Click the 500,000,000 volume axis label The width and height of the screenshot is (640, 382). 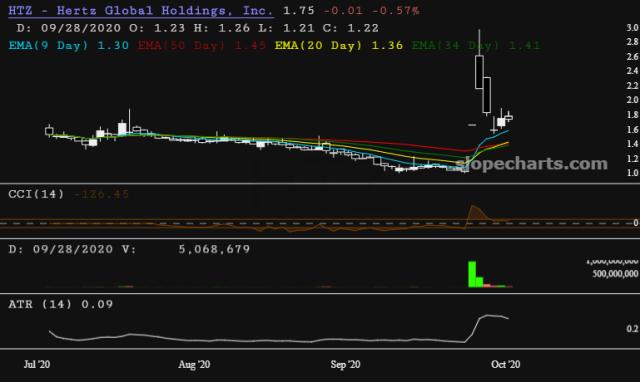pyautogui.click(x=615, y=273)
